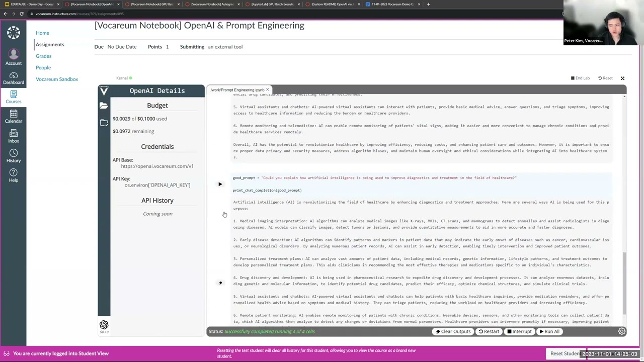
Task: Click the End Lab button
Action: click(580, 78)
